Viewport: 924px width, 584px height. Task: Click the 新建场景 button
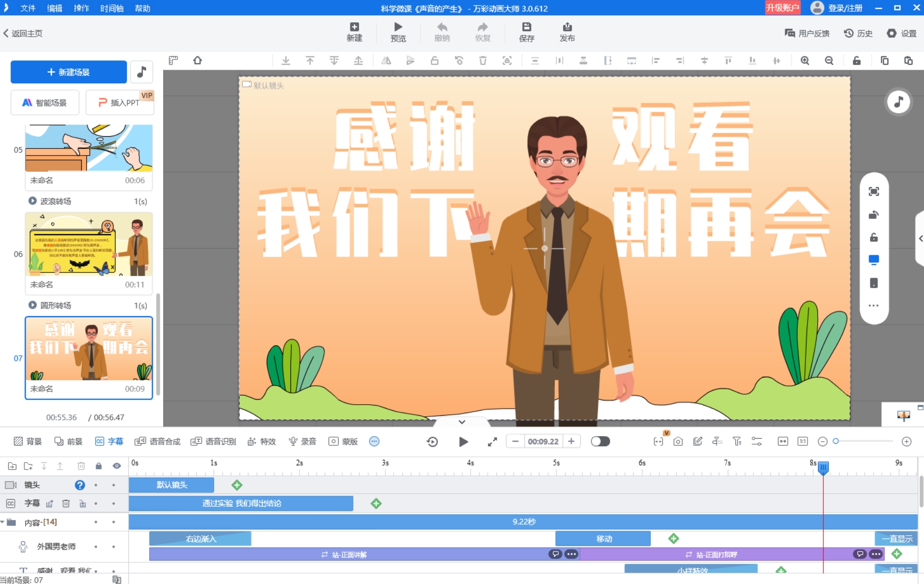[69, 72]
